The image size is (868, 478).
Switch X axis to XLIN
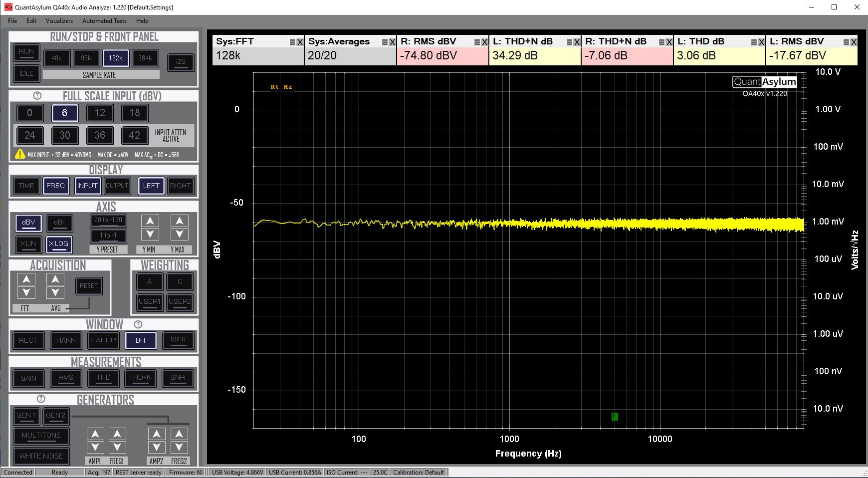tap(28, 244)
